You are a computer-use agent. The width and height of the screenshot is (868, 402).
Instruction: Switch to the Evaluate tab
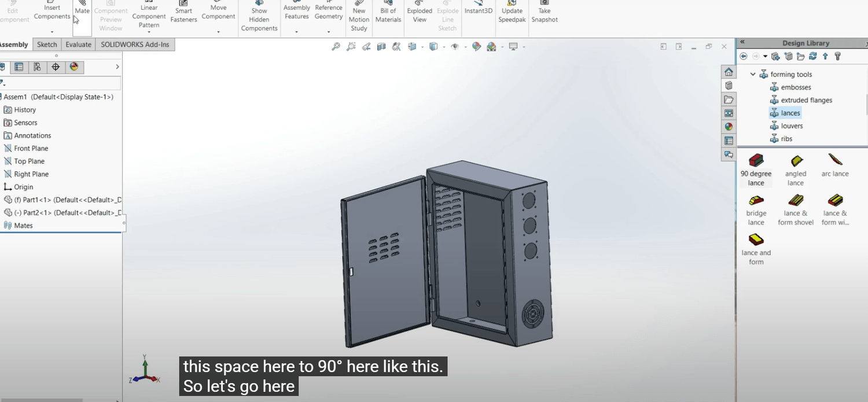78,45
